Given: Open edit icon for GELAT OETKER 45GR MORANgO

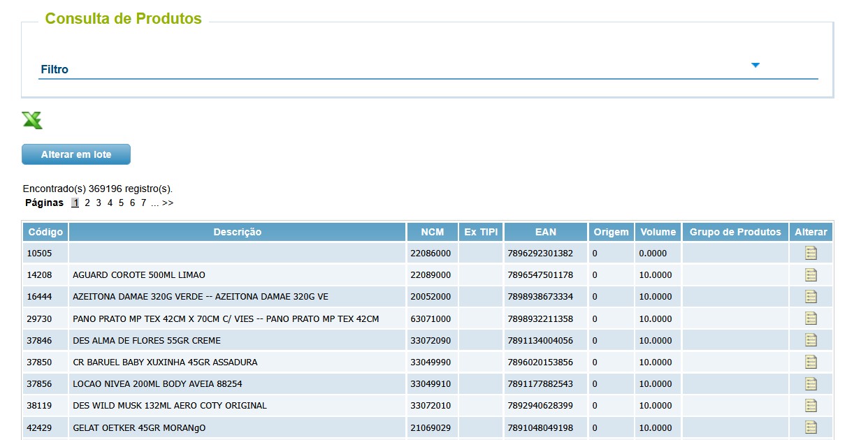Looking at the screenshot, I should click(x=811, y=427).
